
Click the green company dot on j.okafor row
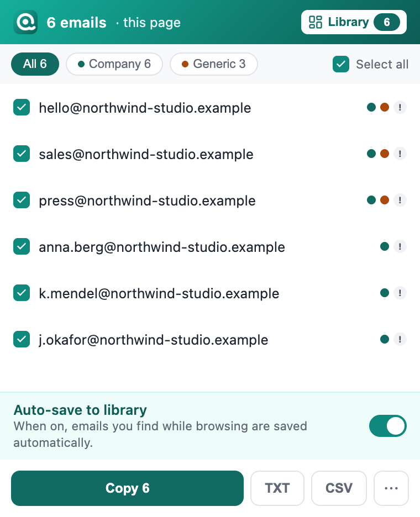(385, 339)
